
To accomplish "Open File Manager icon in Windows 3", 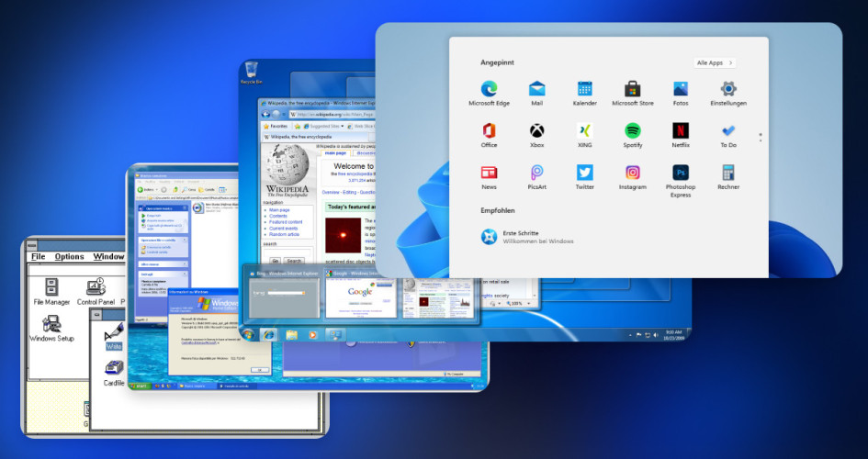I will (x=51, y=291).
